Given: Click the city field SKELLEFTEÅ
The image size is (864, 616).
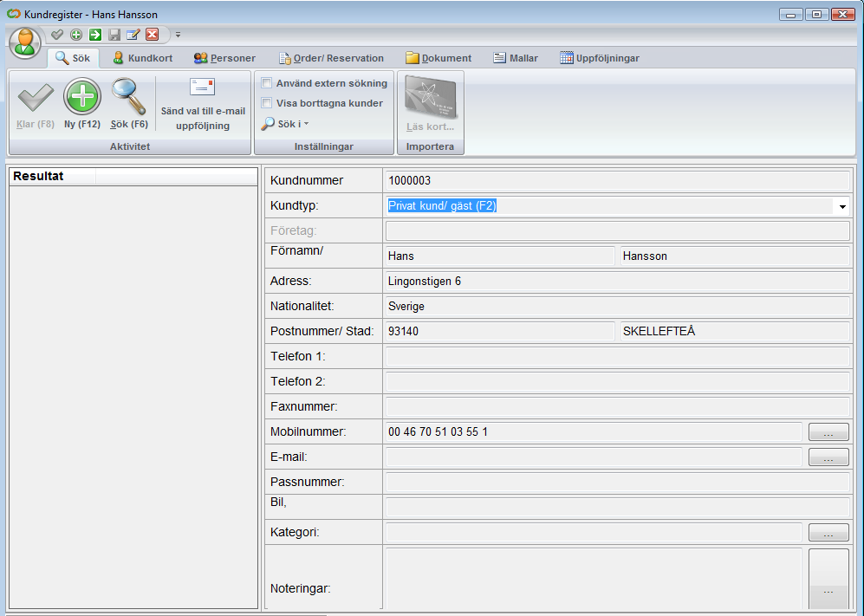Looking at the screenshot, I should (x=735, y=331).
